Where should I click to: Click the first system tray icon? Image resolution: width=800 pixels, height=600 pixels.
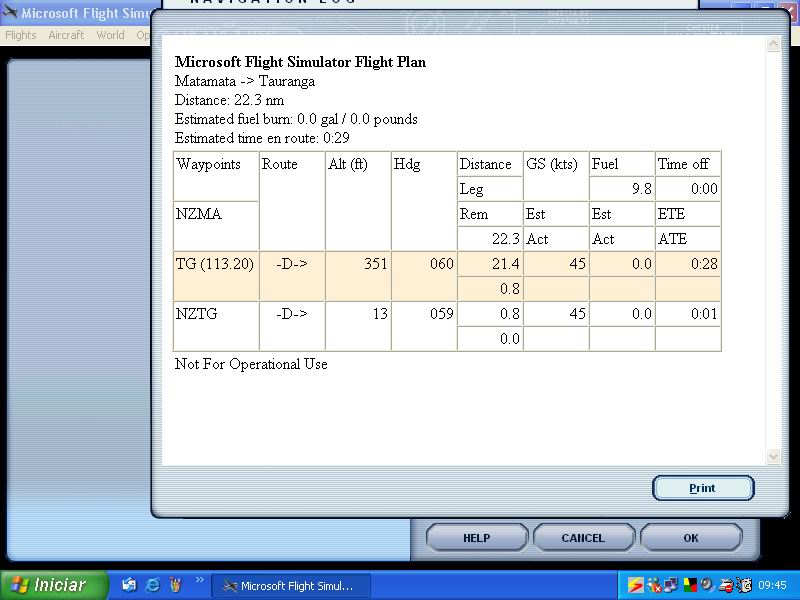635,585
